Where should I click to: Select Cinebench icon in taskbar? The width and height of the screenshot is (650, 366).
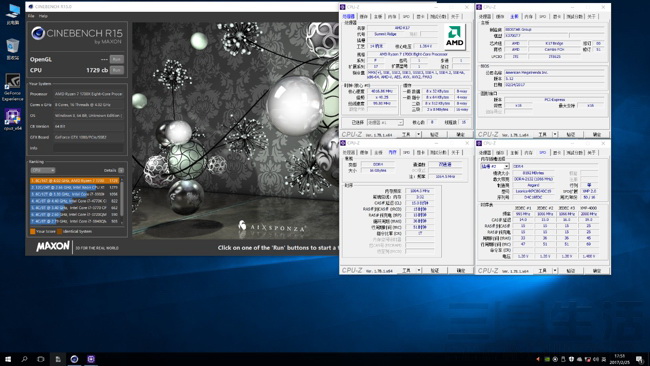coord(74,359)
